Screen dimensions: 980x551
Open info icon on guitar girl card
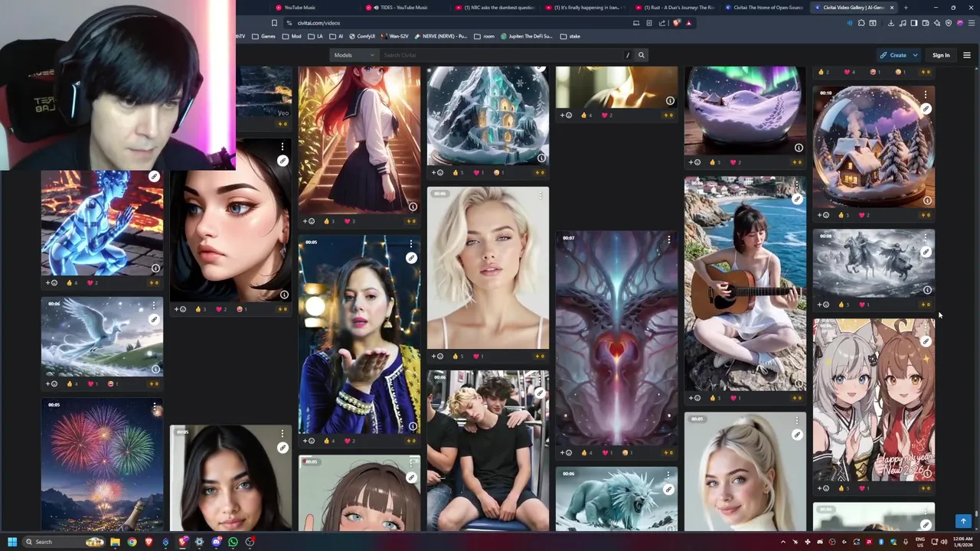pyautogui.click(x=799, y=383)
